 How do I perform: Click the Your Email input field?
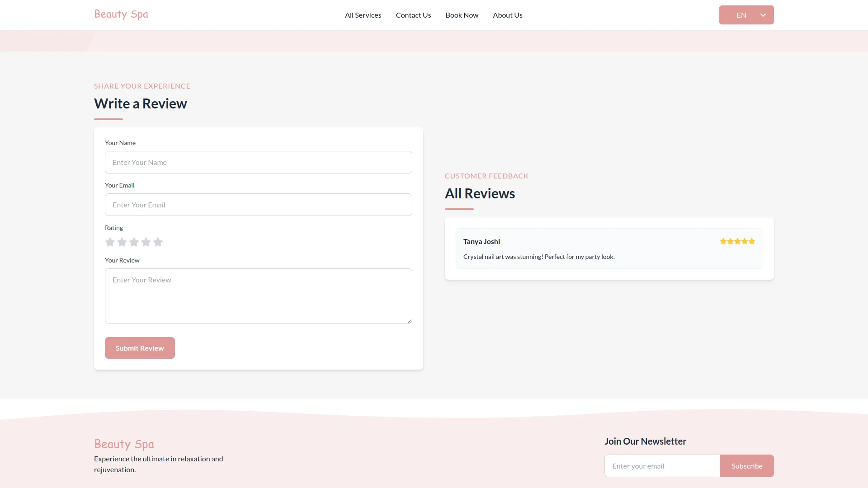(x=258, y=205)
